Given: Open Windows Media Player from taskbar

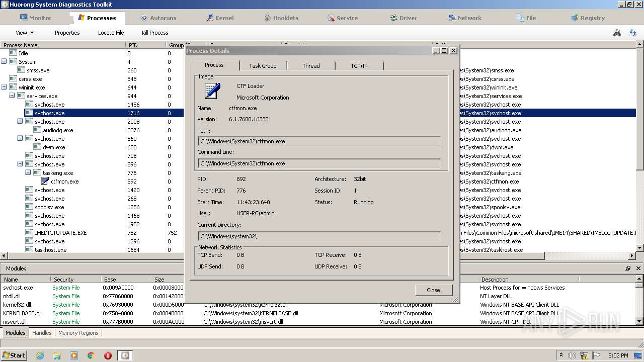Looking at the screenshot, I should (x=74, y=355).
